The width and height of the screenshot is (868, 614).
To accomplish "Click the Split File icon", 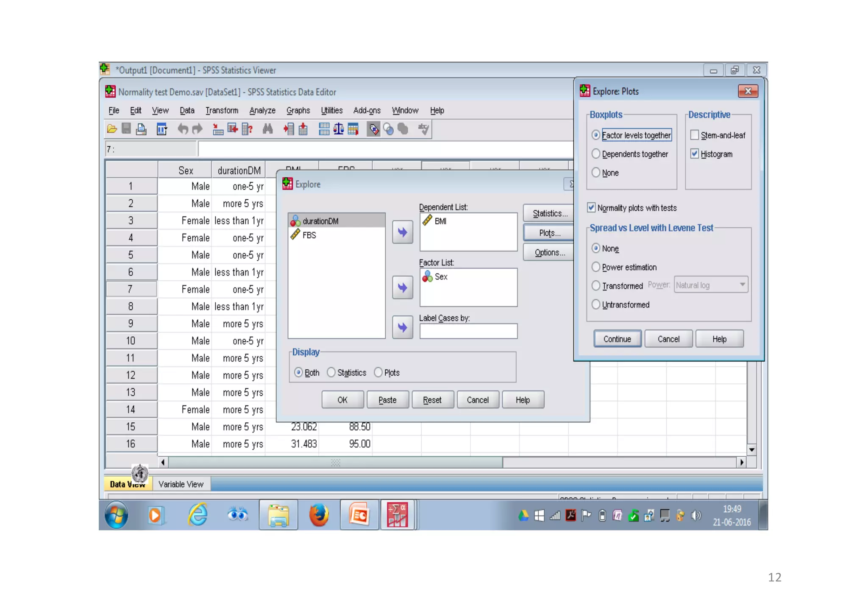I will click(324, 129).
